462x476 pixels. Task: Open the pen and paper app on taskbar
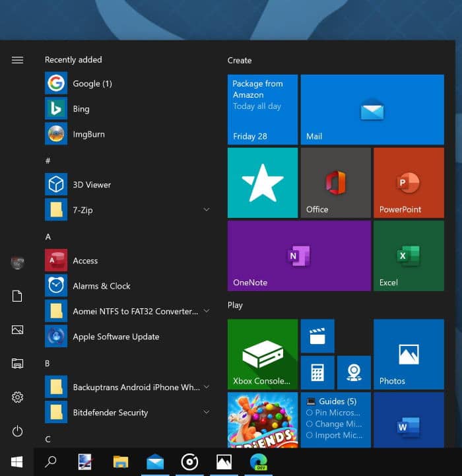(84, 462)
